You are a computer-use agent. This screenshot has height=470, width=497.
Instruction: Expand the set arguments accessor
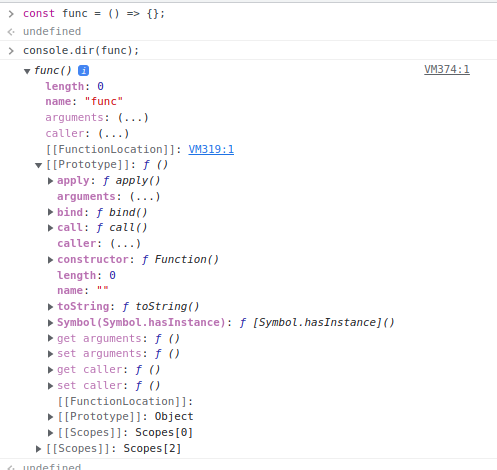pos(50,354)
